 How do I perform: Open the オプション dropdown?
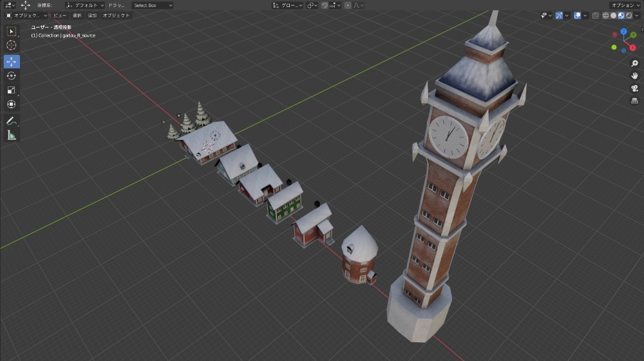pos(625,5)
